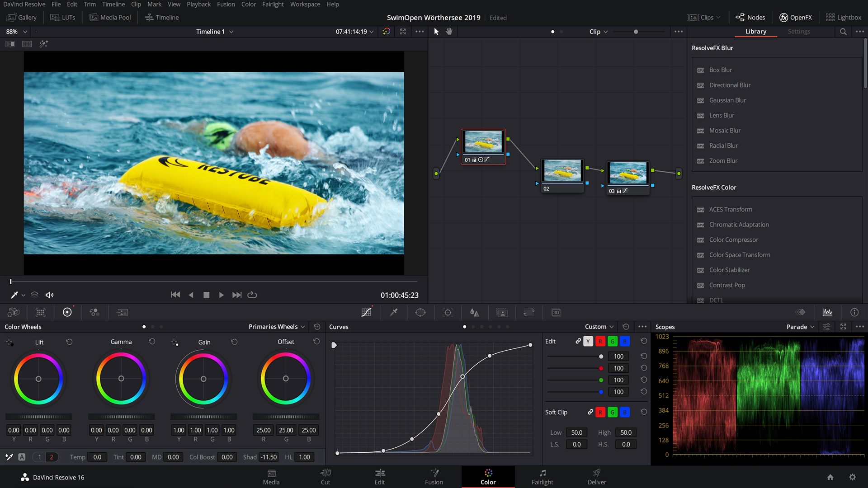Open the Curves palette

pos(366,312)
